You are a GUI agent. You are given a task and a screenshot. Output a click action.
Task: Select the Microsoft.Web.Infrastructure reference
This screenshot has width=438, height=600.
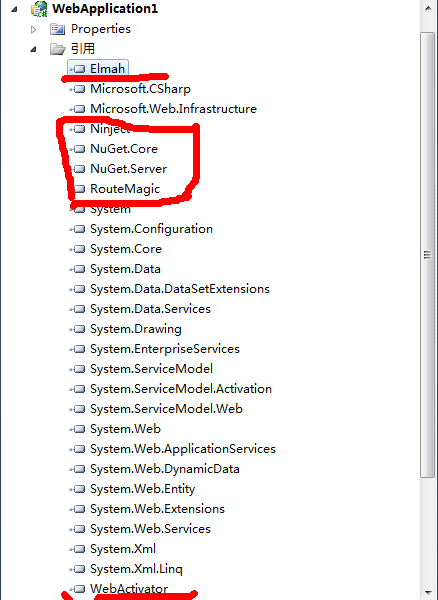(173, 109)
